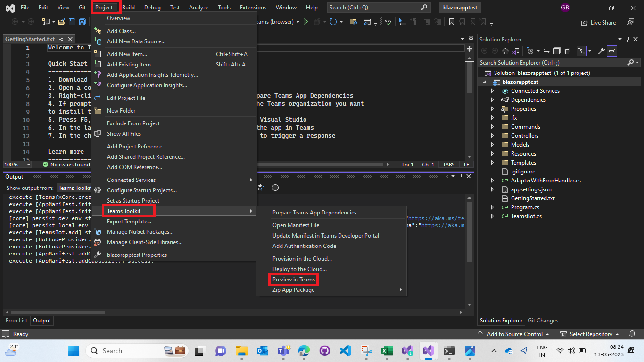The width and height of the screenshot is (644, 362).
Task: Choose Provision in the Cloud option
Action: [x=302, y=259]
